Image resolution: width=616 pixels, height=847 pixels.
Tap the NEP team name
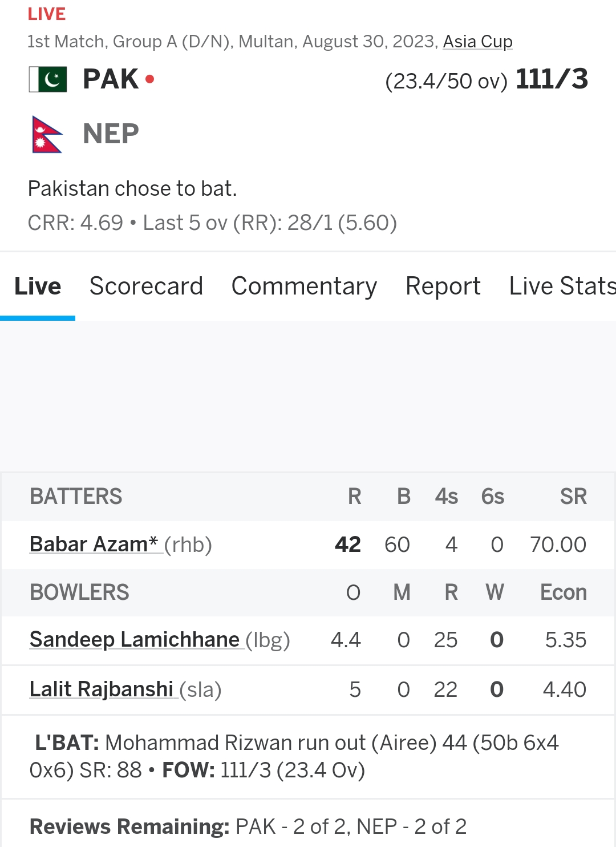point(111,134)
